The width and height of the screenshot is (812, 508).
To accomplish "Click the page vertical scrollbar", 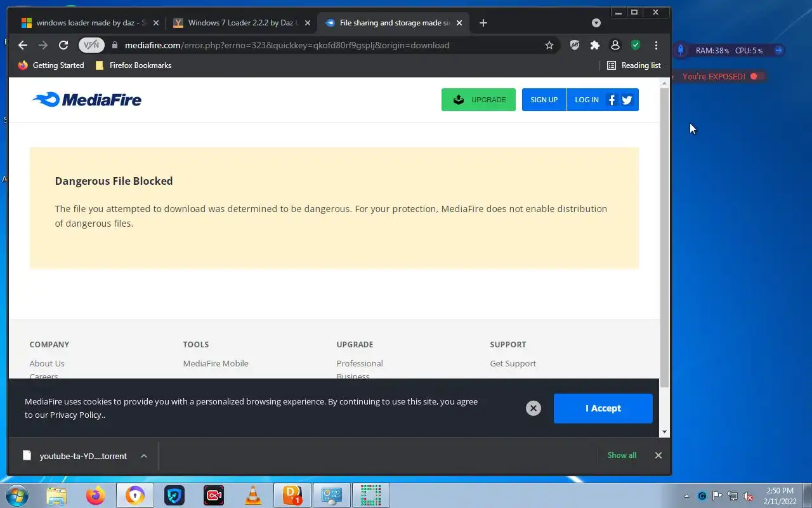I will 664,238.
